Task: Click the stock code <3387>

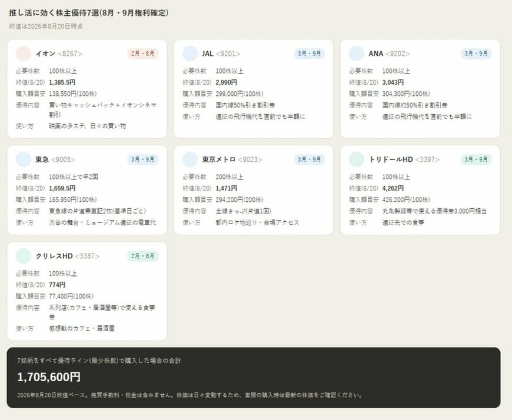Action: click(87, 256)
